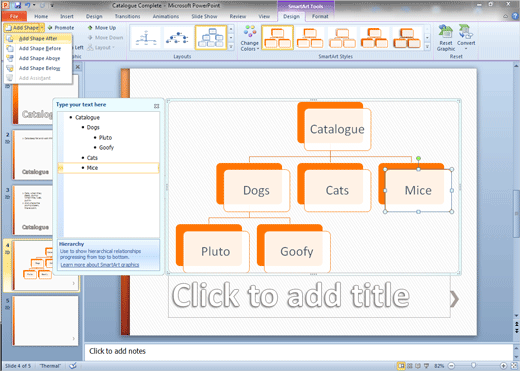Image resolution: width=520 pixels, height=371 pixels.
Task: Select the Dogs shape in the diagram
Action: click(256, 190)
